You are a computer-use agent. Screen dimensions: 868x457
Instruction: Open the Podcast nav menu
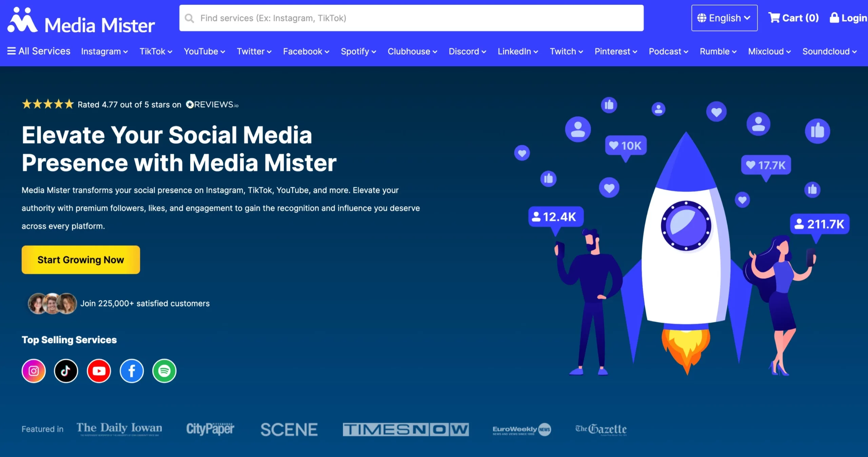point(668,52)
